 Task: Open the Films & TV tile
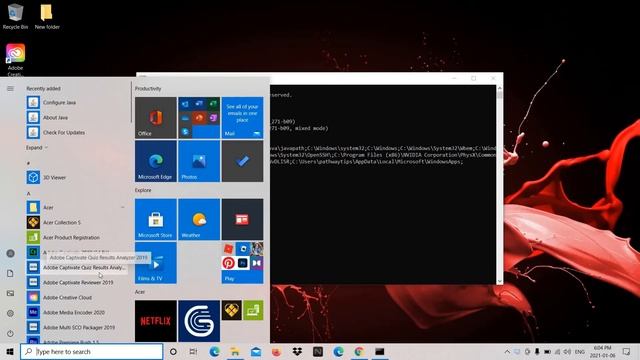[x=156, y=263]
